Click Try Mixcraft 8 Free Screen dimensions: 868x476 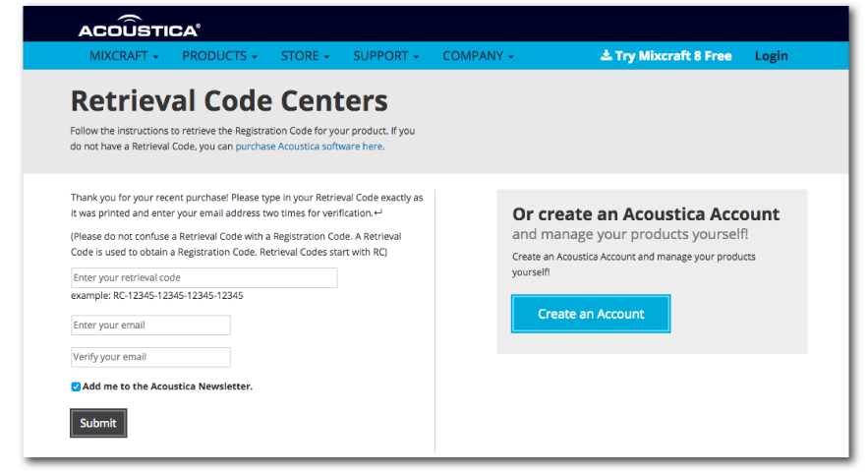(x=665, y=56)
